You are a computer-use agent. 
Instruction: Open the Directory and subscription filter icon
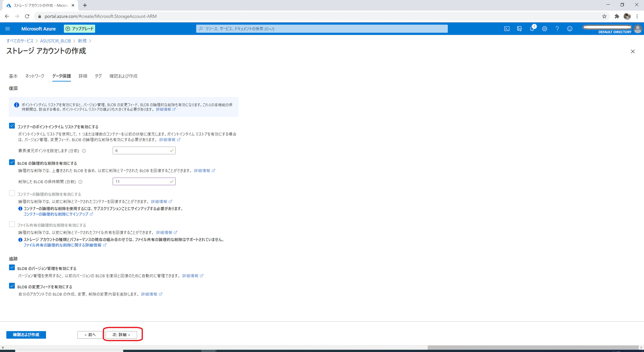519,29
